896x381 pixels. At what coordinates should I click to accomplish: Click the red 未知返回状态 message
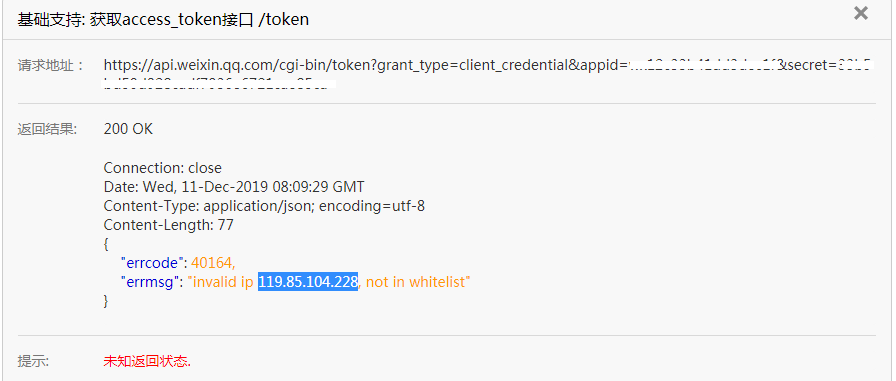coord(147,361)
